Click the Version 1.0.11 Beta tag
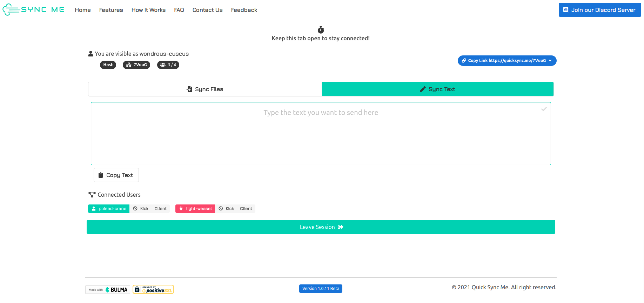 tap(321, 289)
